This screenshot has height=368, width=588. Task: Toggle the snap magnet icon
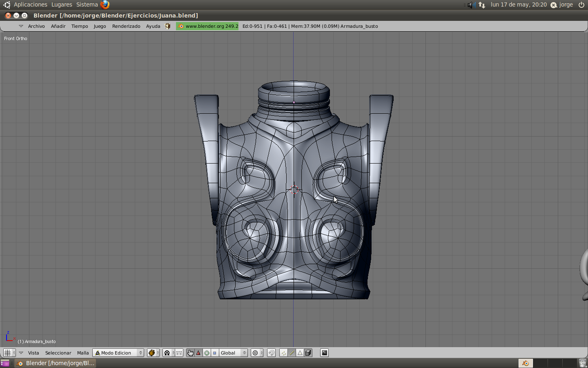pos(272,353)
